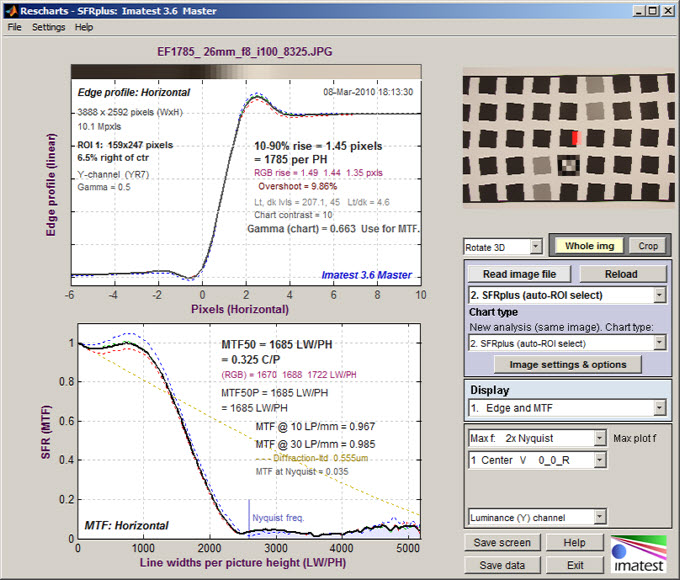This screenshot has height=580, width=680.
Task: Click the 08-Mar-2010 18:13:30 timestamp
Action: 368,92
